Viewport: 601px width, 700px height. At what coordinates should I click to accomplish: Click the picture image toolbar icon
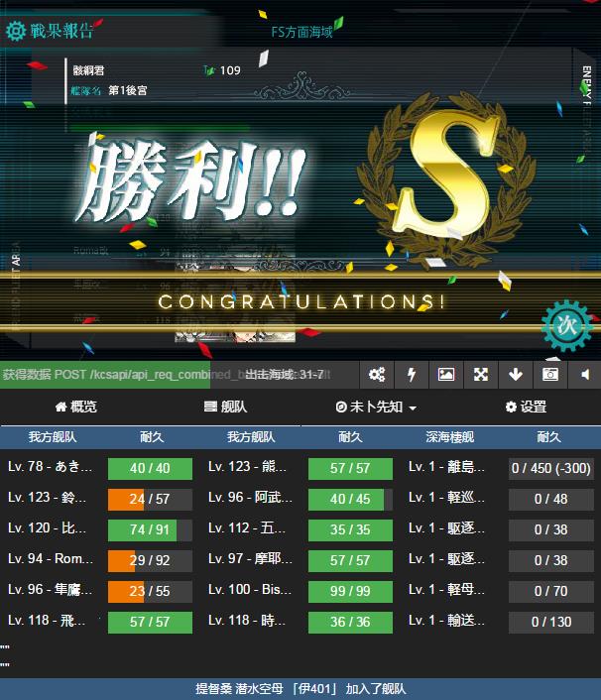446,374
